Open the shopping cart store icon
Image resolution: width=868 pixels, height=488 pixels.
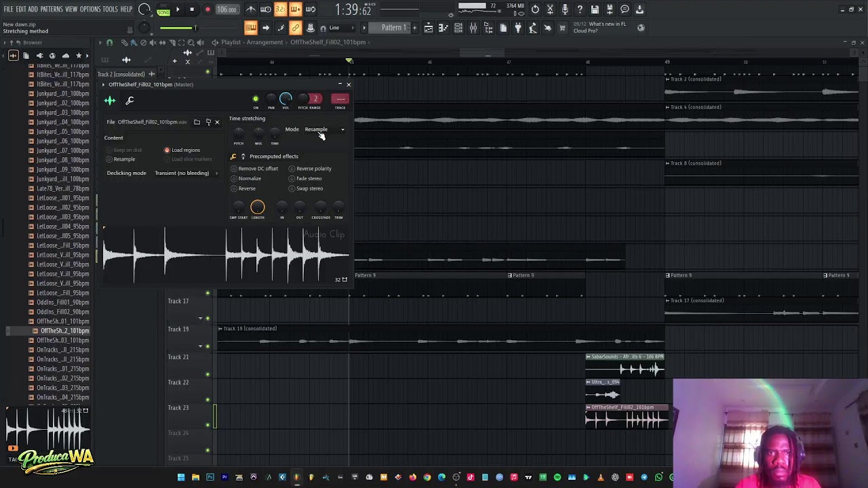[x=562, y=28]
